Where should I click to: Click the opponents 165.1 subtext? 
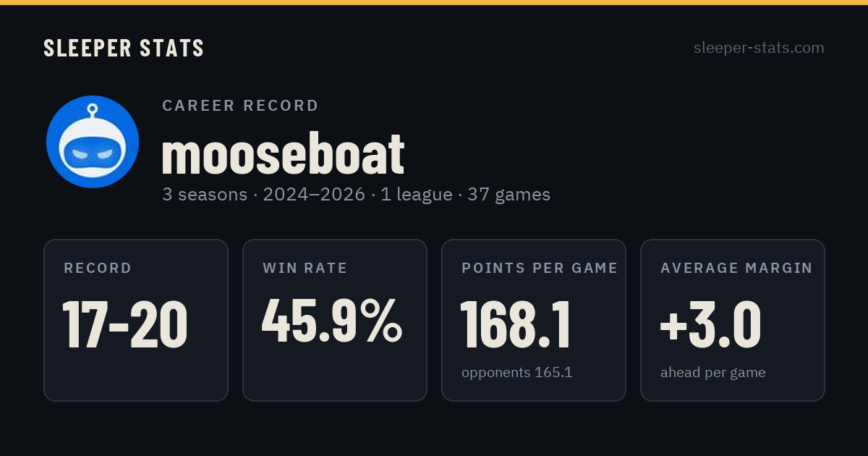click(517, 373)
